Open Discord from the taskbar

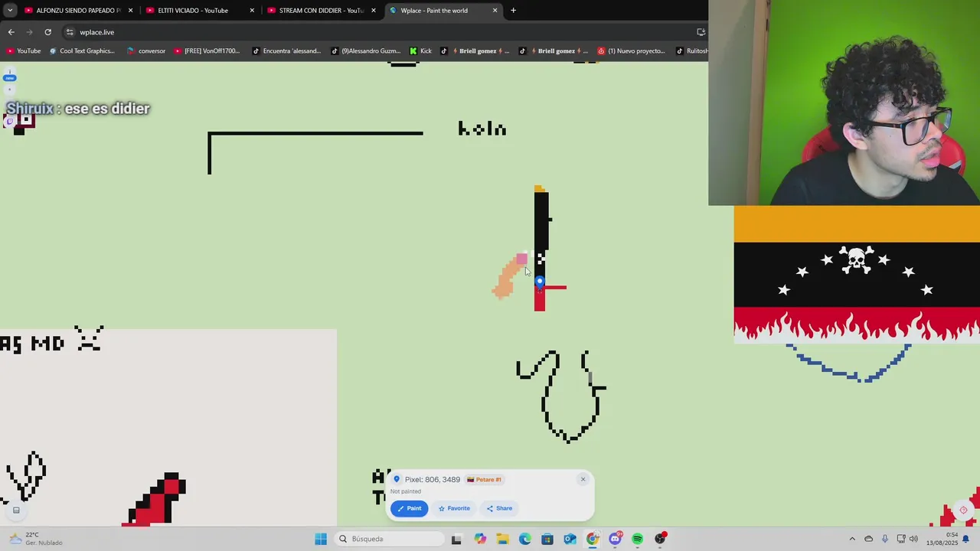point(615,539)
